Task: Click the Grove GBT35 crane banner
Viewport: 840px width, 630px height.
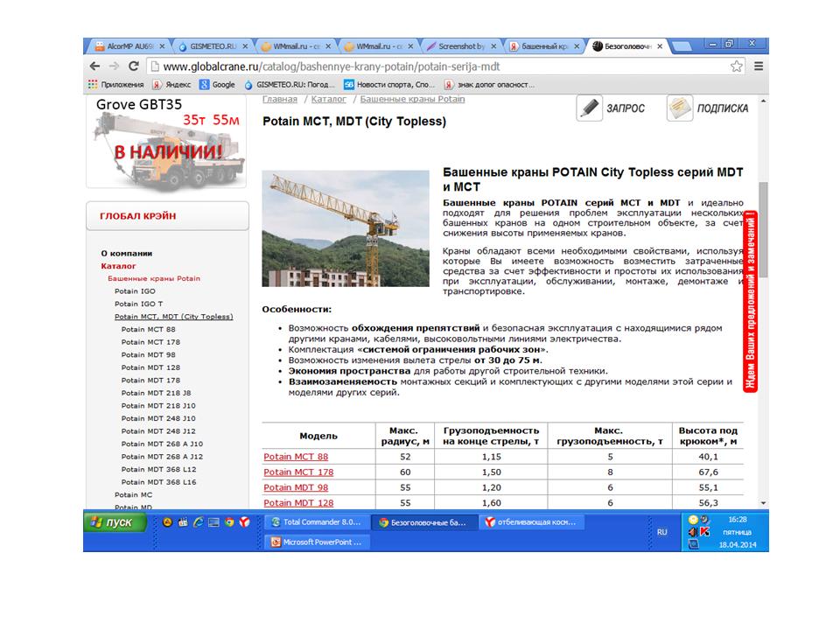Action: [x=166, y=142]
